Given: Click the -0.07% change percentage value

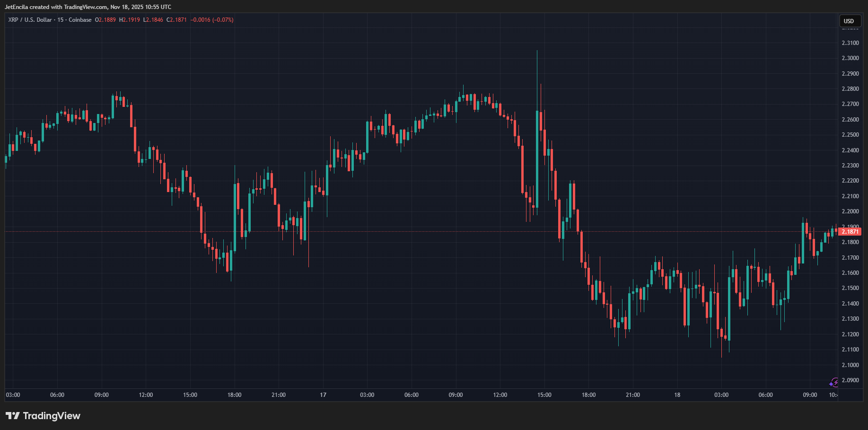Looking at the screenshot, I should tap(226, 20).
